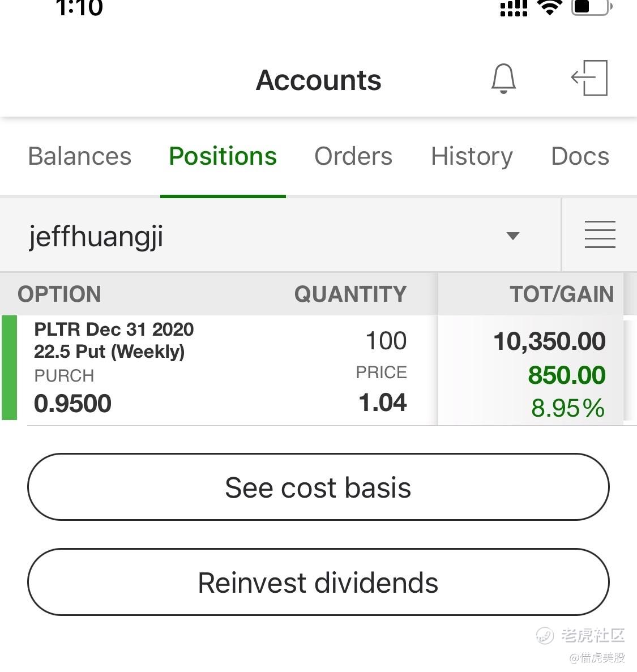Image resolution: width=637 pixels, height=672 pixels.
Task: Tap the Wi-Fi status icon
Action: 549,7
